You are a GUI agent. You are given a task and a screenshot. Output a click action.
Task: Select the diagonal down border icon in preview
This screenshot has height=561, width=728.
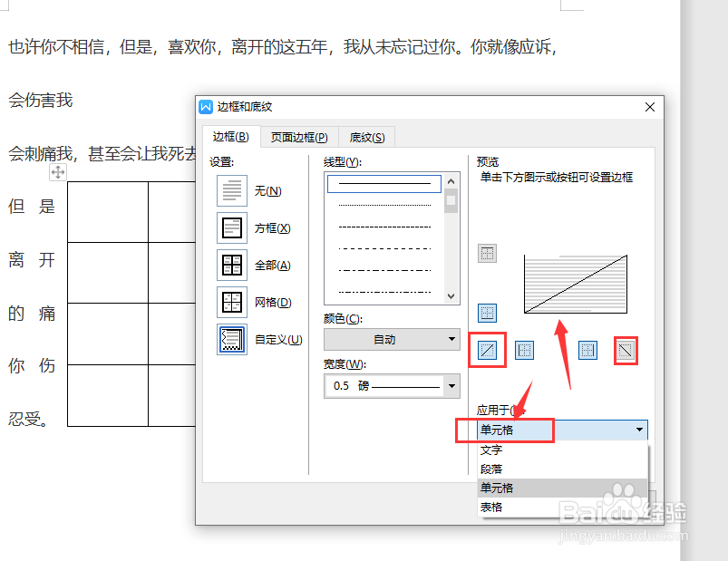(626, 350)
